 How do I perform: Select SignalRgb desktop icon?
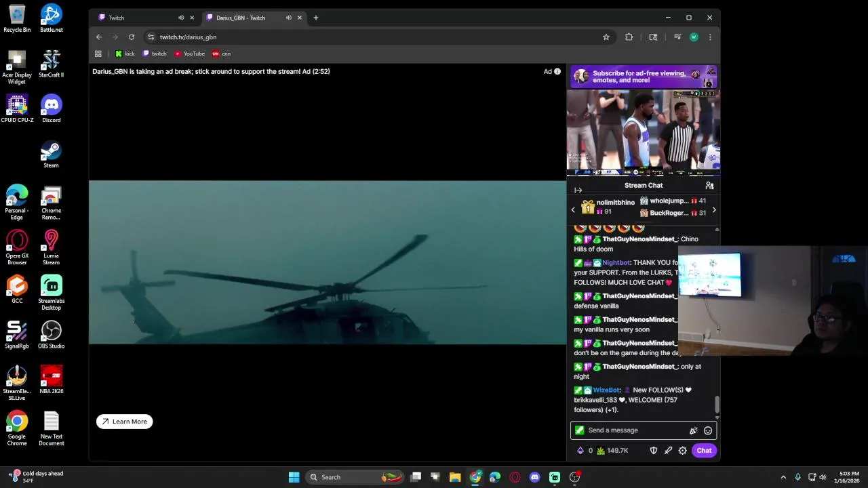point(17,335)
